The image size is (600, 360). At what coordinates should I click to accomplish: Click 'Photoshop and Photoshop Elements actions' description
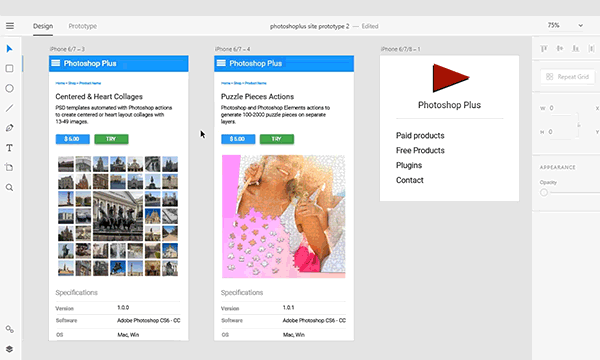tap(276, 115)
